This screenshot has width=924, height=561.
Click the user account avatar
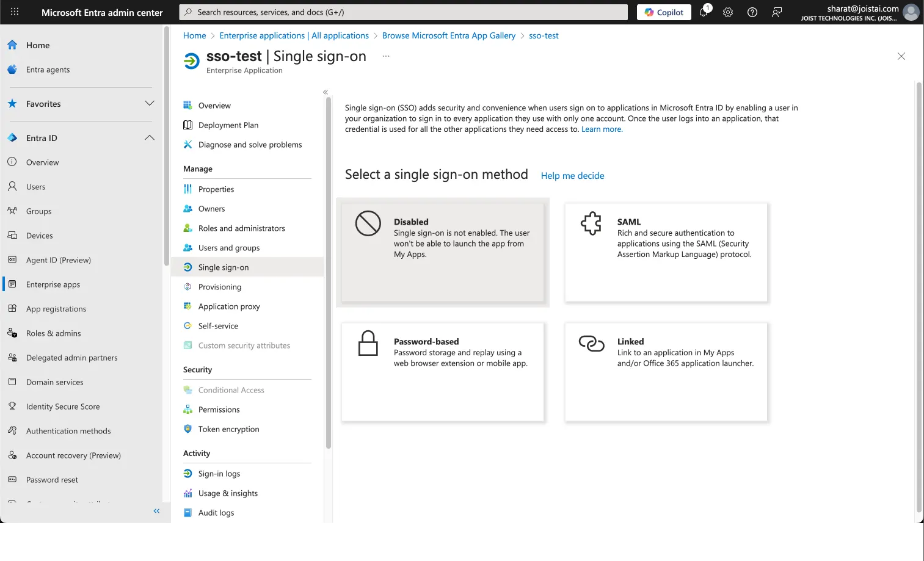click(x=911, y=12)
